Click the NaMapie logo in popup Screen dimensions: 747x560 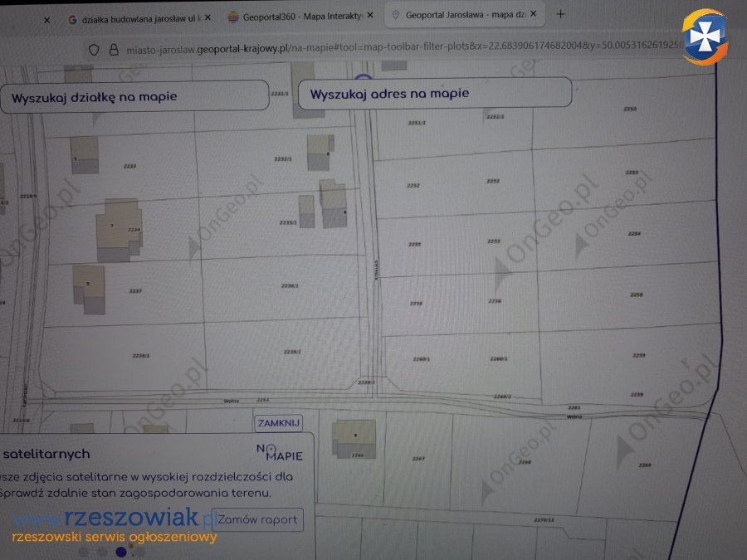(x=279, y=451)
